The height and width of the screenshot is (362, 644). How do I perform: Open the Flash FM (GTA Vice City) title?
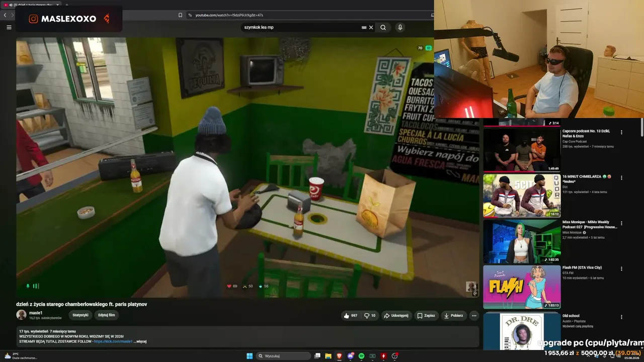coord(582,267)
